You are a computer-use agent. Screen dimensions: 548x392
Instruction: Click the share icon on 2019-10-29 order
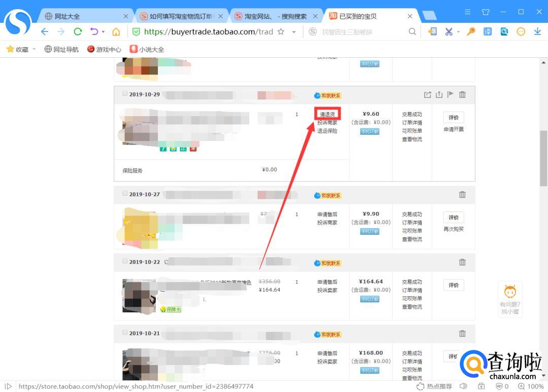(427, 94)
